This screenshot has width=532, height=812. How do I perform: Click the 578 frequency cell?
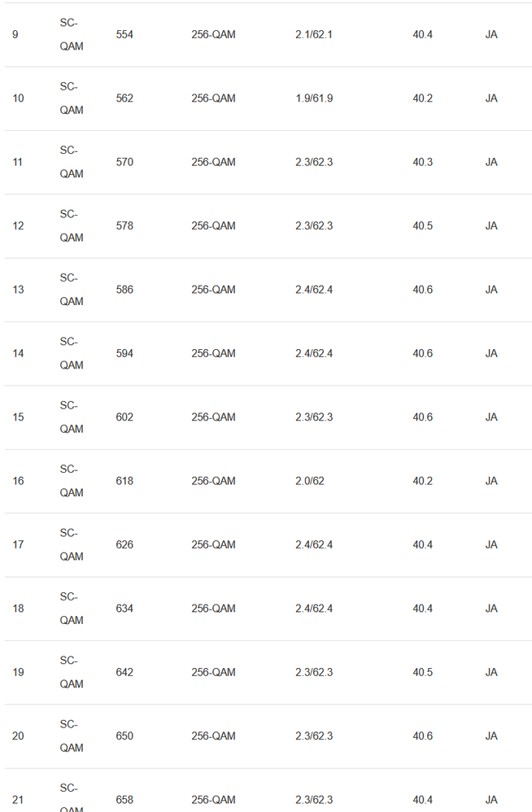click(x=124, y=226)
